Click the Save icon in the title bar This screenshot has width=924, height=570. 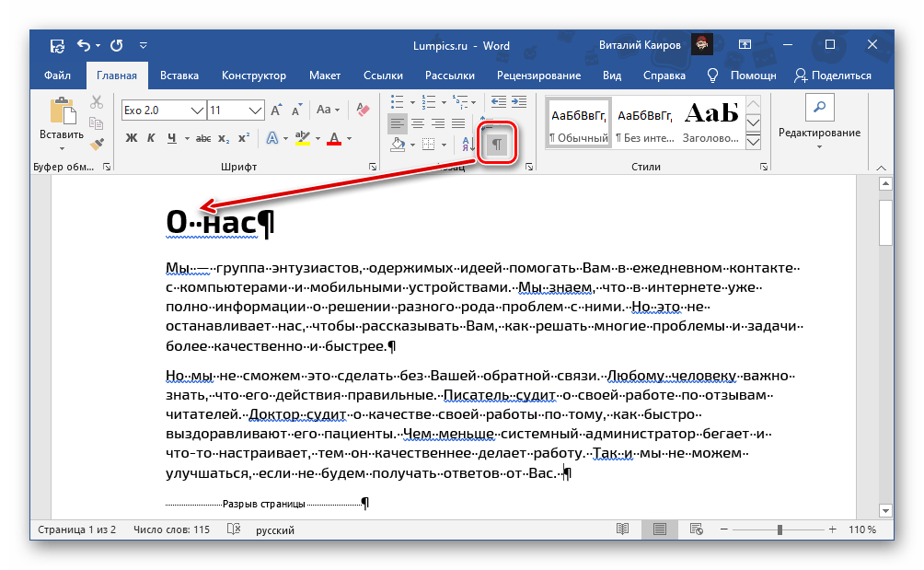(x=57, y=45)
